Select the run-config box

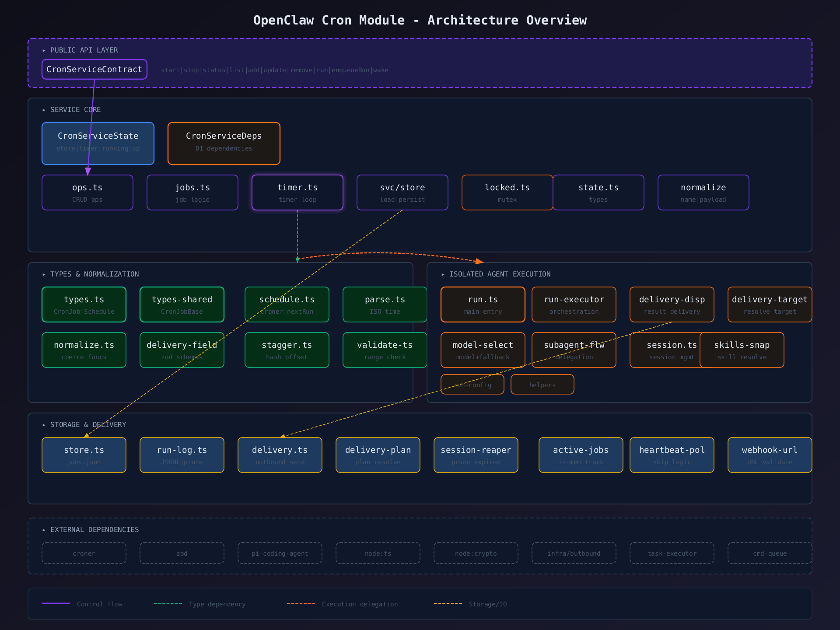tap(472, 385)
